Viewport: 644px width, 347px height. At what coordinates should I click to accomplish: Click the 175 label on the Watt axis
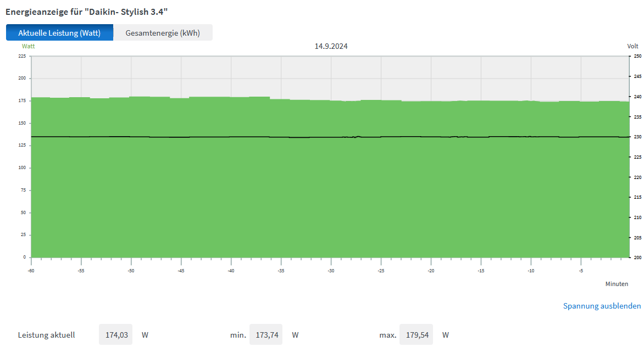[22, 101]
